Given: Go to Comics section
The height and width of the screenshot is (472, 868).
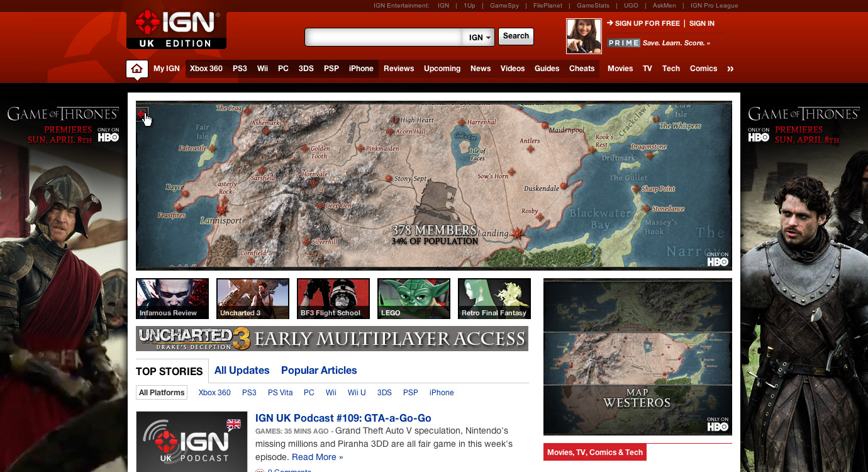Looking at the screenshot, I should tap(703, 69).
